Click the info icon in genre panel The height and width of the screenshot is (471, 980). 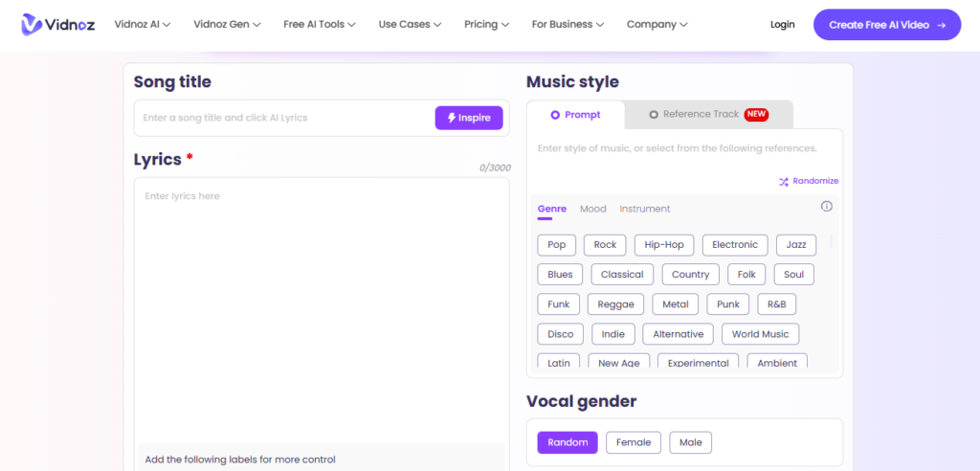point(826,207)
